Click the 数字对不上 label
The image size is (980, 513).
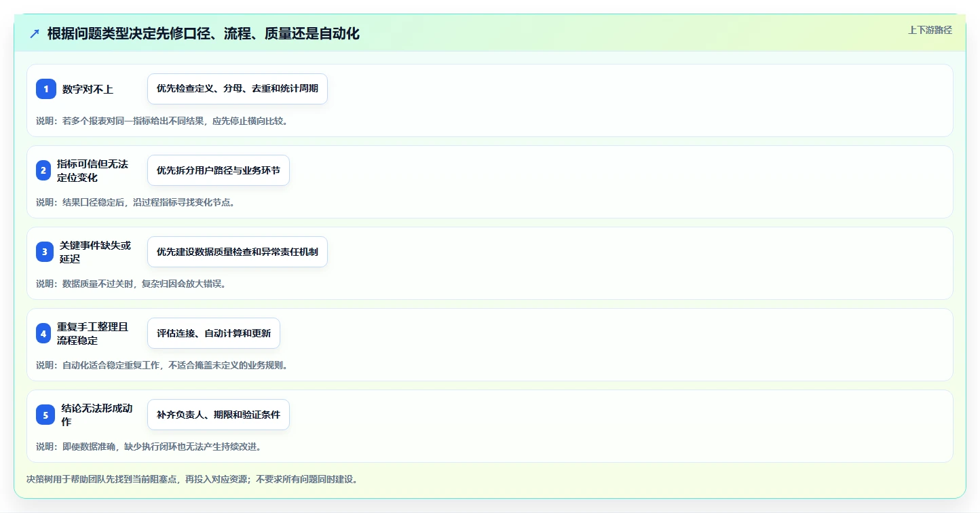88,89
